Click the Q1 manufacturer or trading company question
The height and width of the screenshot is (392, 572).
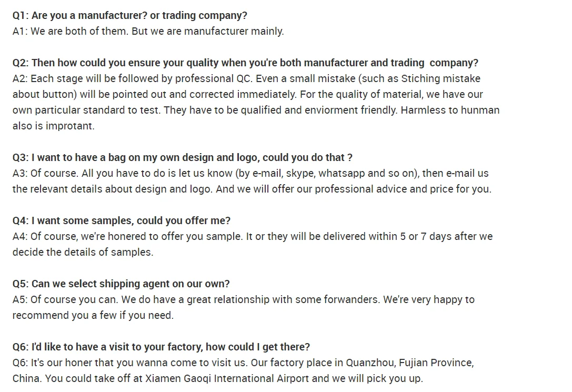click(x=129, y=15)
